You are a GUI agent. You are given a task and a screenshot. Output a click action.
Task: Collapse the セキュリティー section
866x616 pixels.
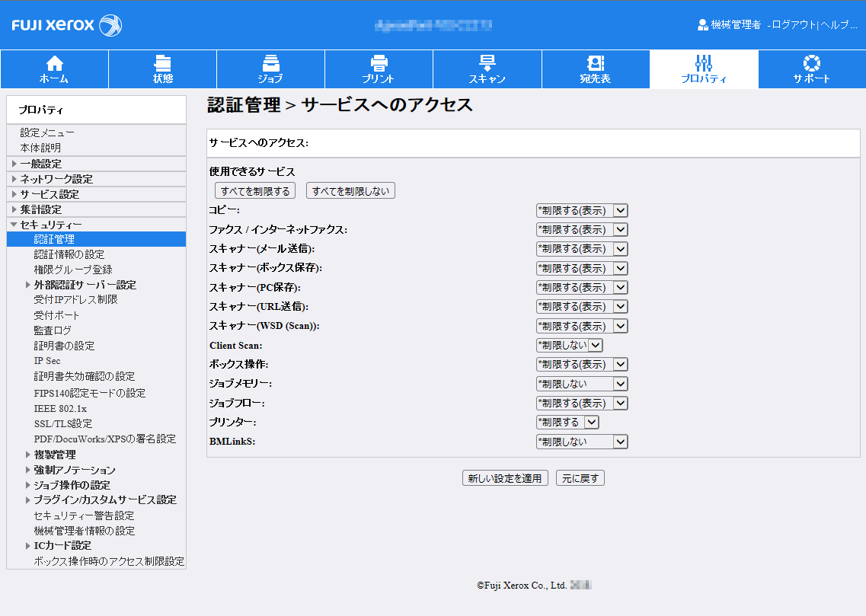tap(14, 225)
